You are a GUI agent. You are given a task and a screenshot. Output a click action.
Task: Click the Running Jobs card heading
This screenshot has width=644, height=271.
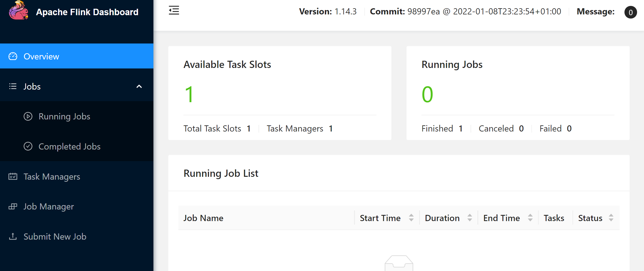[x=452, y=64]
